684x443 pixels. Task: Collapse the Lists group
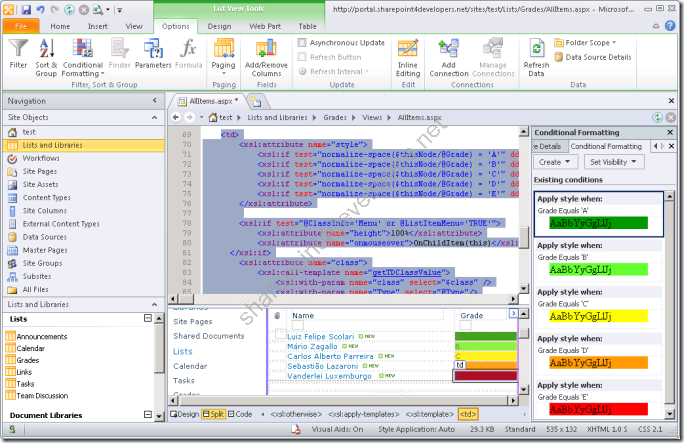pyautogui.click(x=148, y=318)
